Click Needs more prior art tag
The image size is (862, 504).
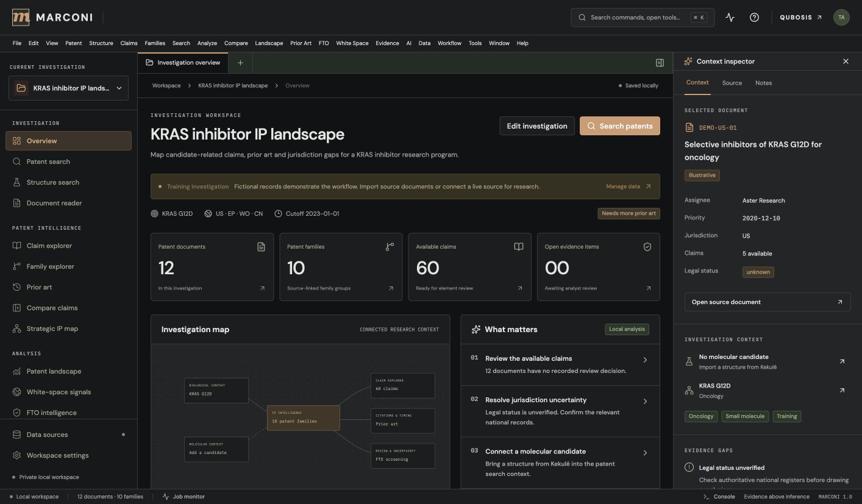point(629,214)
